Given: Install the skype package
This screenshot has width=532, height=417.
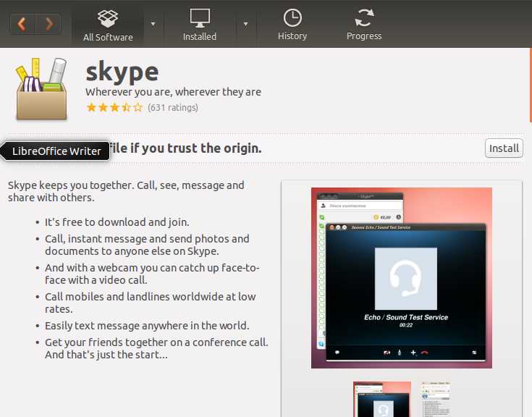Looking at the screenshot, I should pos(504,148).
